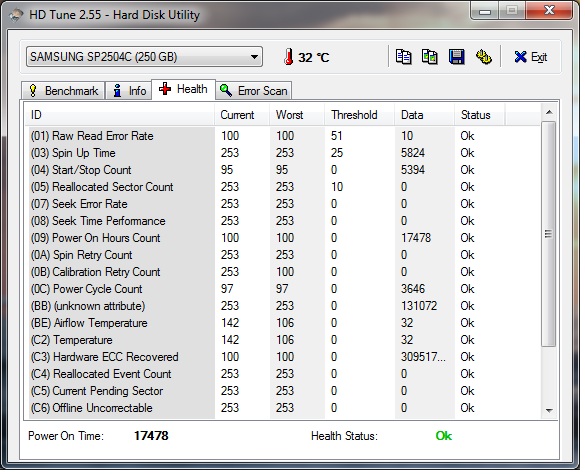Viewport: 585px width, 474px height.
Task: Click the truncated Data value 309517...
Action: 423,357
